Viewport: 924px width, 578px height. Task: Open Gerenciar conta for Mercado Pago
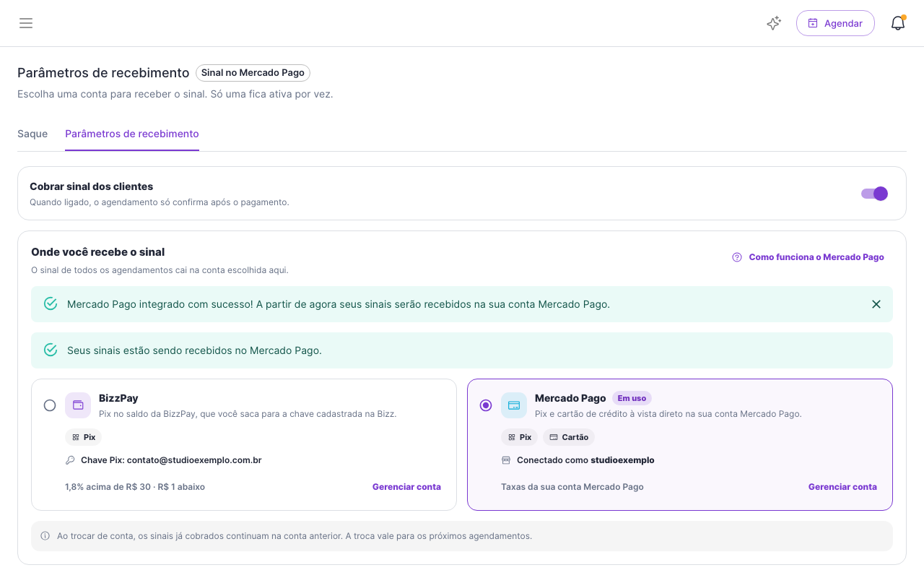click(x=842, y=487)
